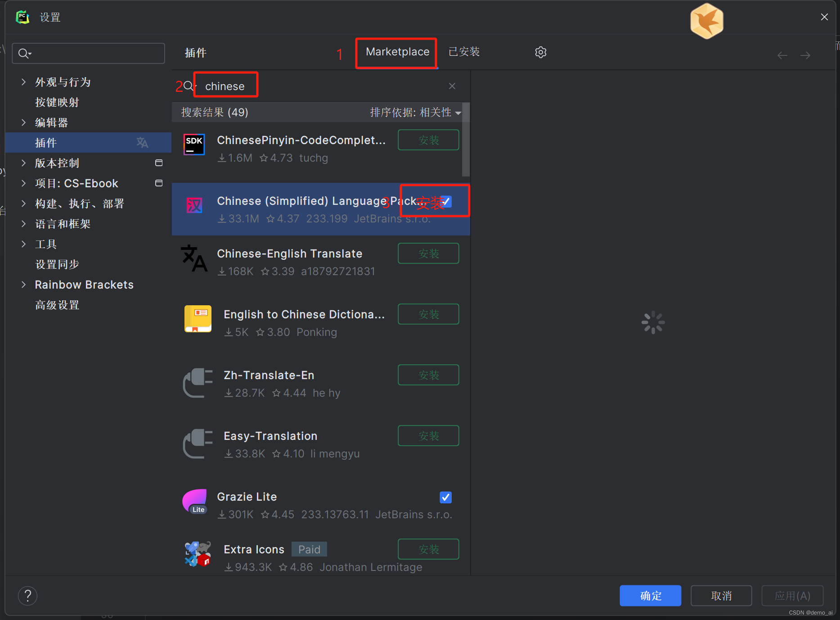Click the plugin search magnifier icon
Viewport: 840px width, 620px height.
click(189, 86)
